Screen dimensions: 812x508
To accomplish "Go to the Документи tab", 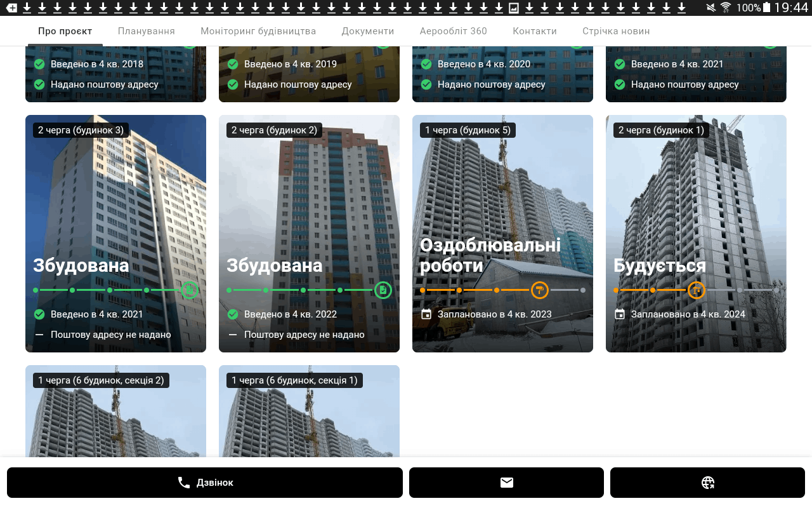I will pyautogui.click(x=368, y=31).
